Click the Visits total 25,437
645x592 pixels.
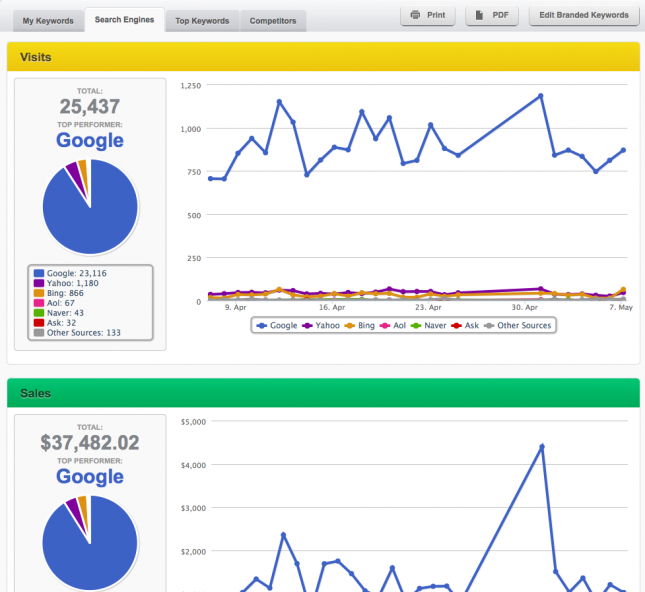[90, 107]
